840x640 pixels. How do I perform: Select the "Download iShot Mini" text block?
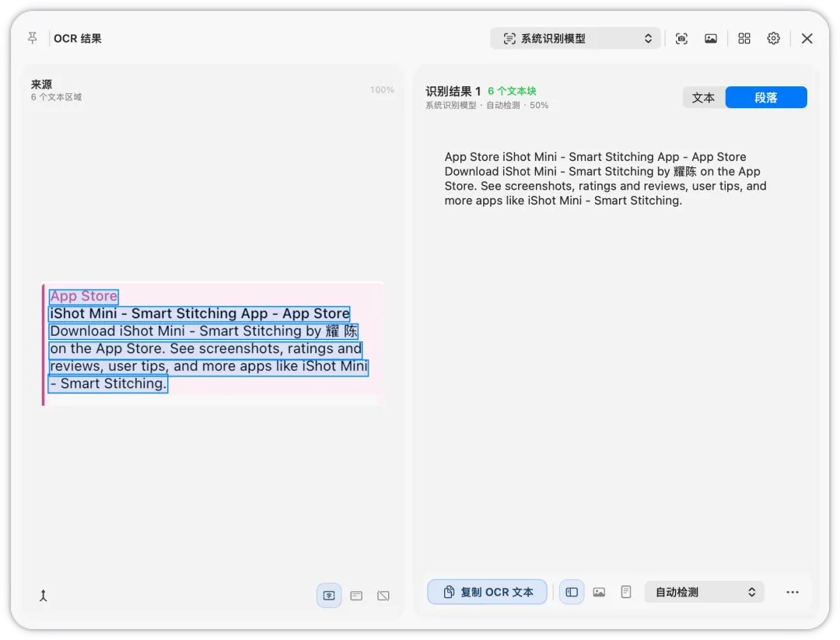pos(204,331)
